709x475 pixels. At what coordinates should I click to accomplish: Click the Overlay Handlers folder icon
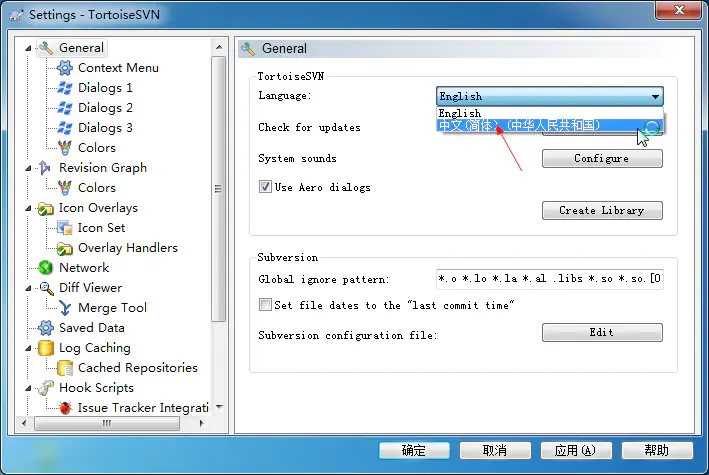65,248
